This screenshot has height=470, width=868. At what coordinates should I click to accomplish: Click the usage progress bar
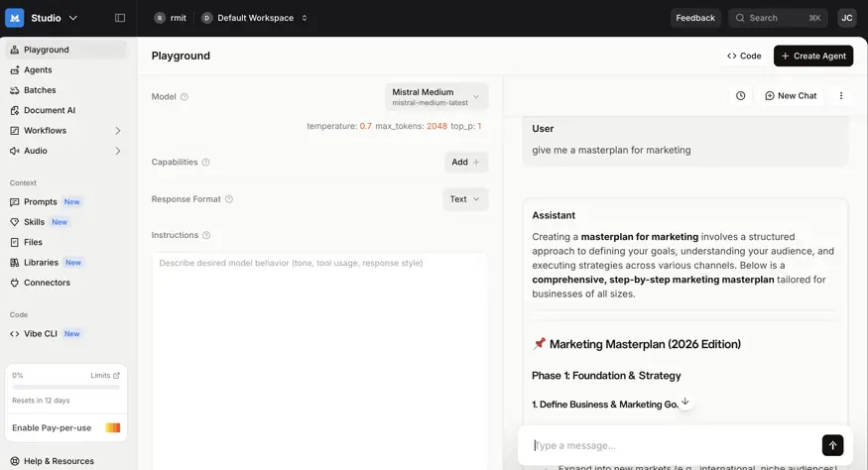click(65, 387)
